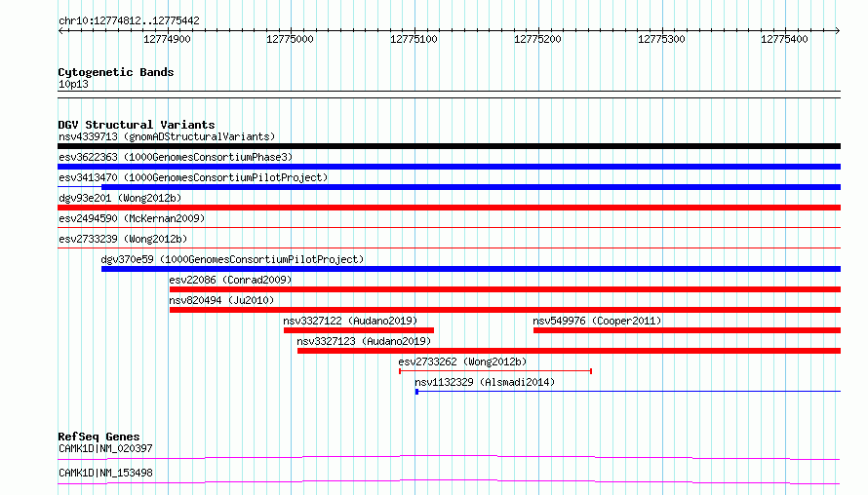
Task: Select nsv3327122 (Audano2019) variant label
Action: (350, 321)
